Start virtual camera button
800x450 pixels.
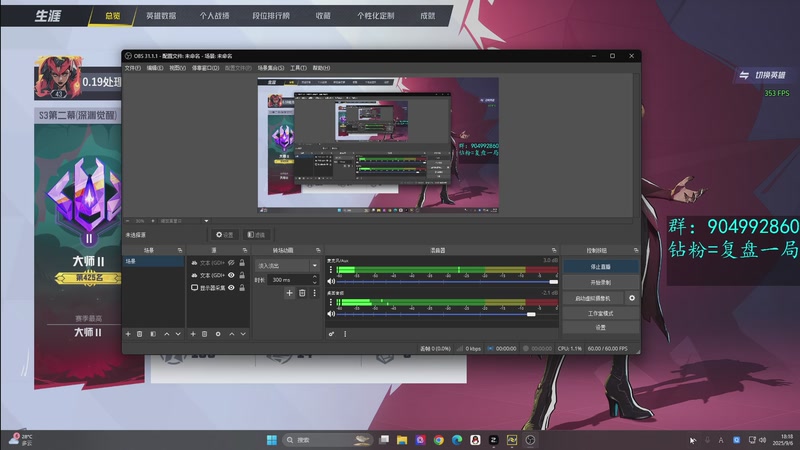pos(593,298)
